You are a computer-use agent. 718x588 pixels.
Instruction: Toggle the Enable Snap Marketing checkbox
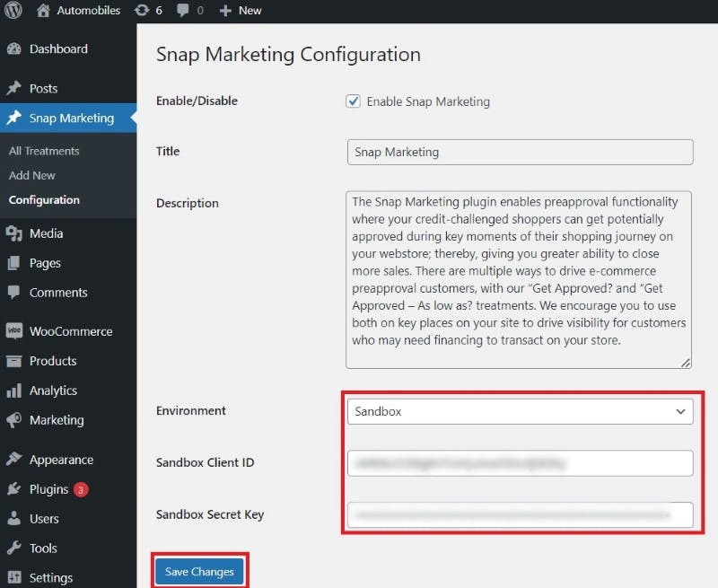[354, 101]
